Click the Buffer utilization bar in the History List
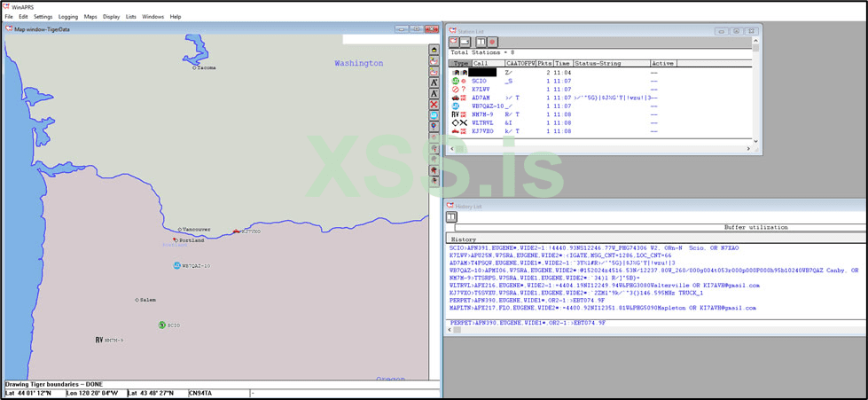 [x=661, y=227]
